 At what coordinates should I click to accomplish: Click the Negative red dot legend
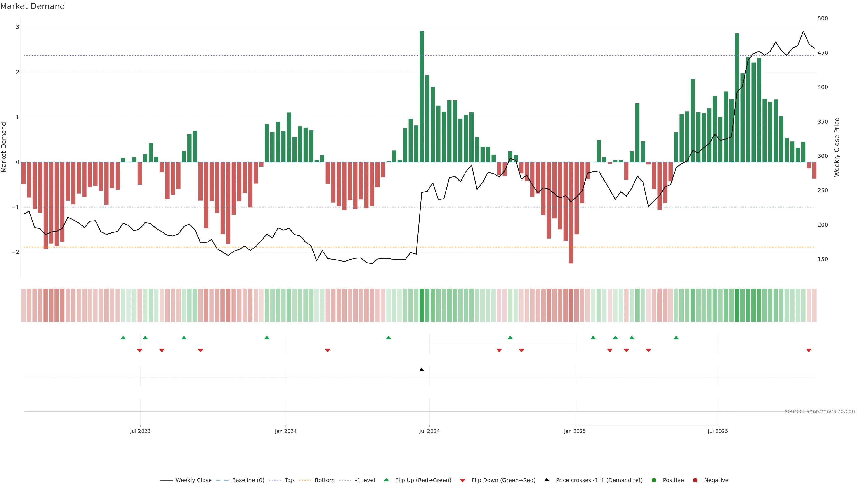[x=695, y=480]
